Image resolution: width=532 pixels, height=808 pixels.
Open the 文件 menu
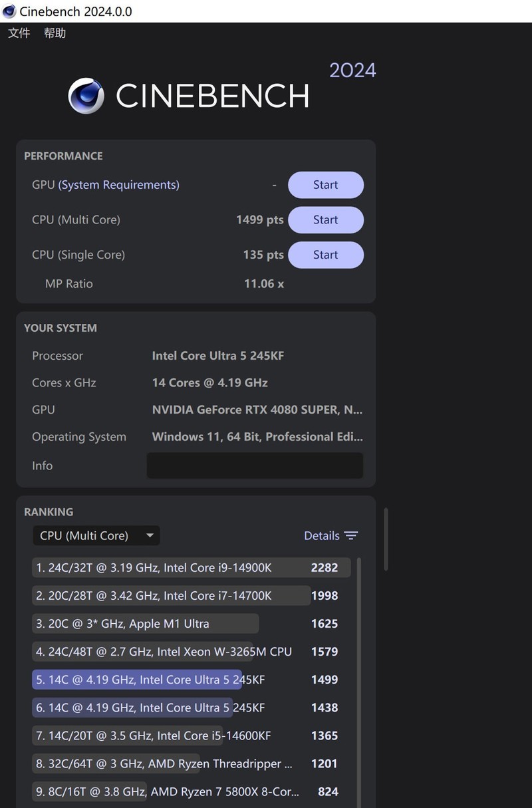pos(19,33)
